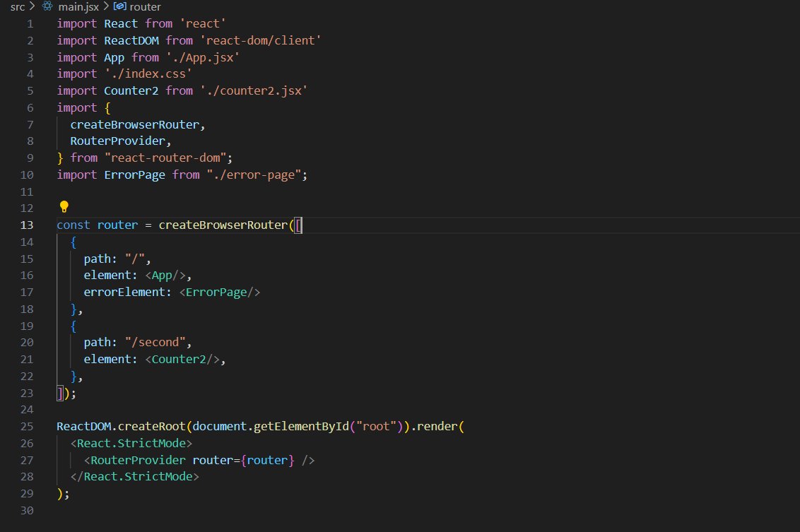Click closing bracket on line 23
Image resolution: width=800 pixels, height=532 pixels.
[x=59, y=393]
